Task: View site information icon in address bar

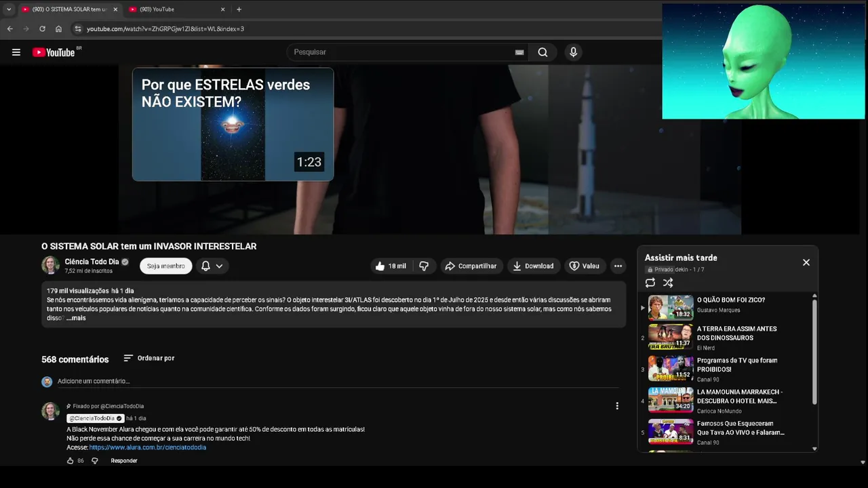Action: (77, 29)
